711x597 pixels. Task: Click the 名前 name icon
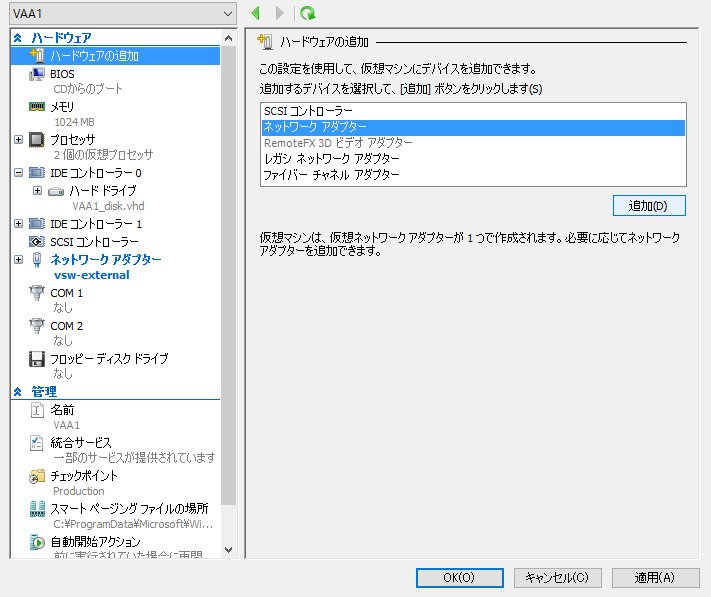pos(37,410)
